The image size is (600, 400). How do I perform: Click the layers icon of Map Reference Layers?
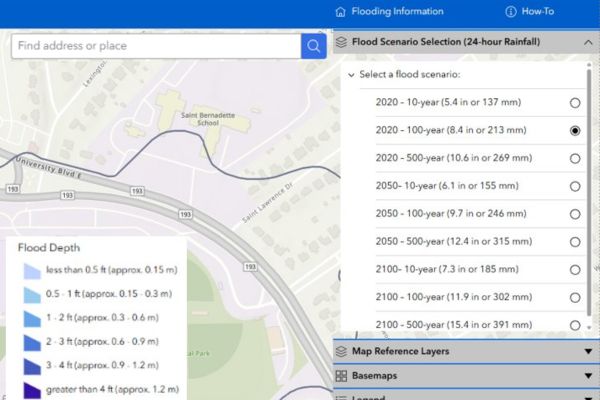pyautogui.click(x=341, y=351)
